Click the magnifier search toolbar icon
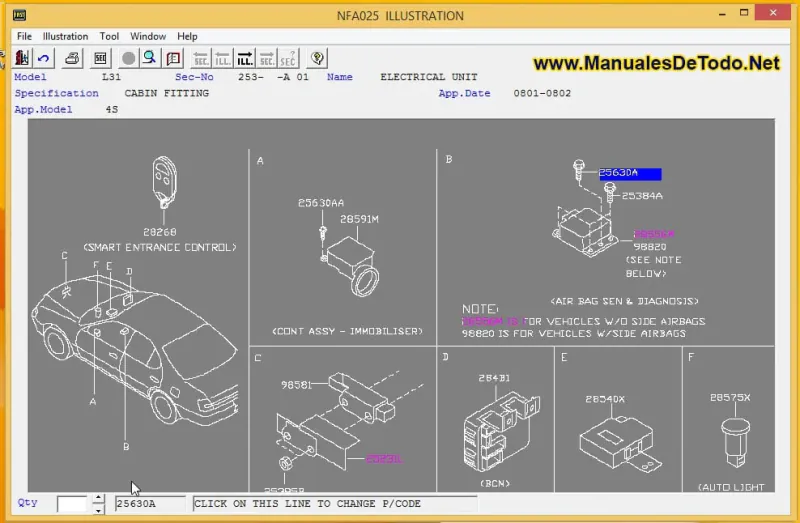800x523 pixels. pos(150,58)
